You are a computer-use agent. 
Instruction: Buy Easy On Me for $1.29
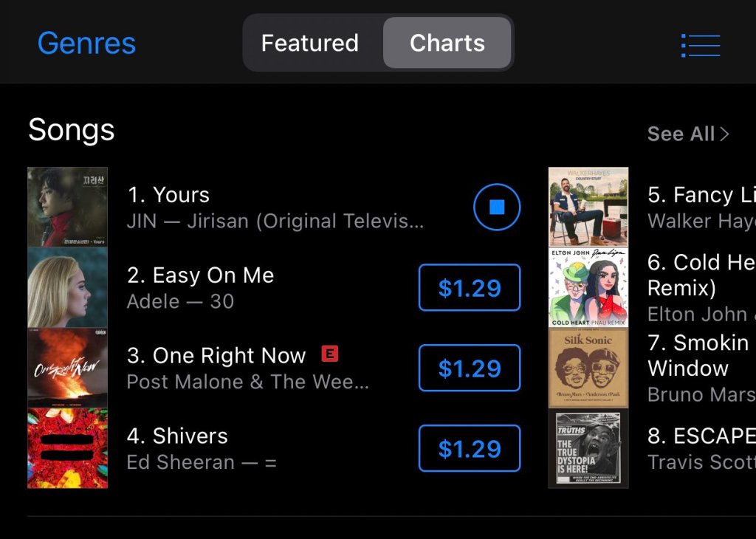470,288
